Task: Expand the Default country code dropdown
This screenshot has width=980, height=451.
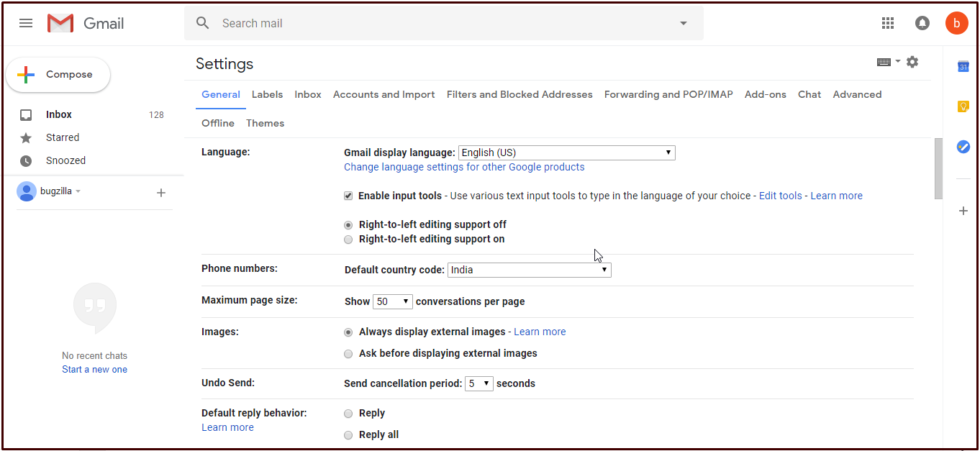Action: (529, 270)
